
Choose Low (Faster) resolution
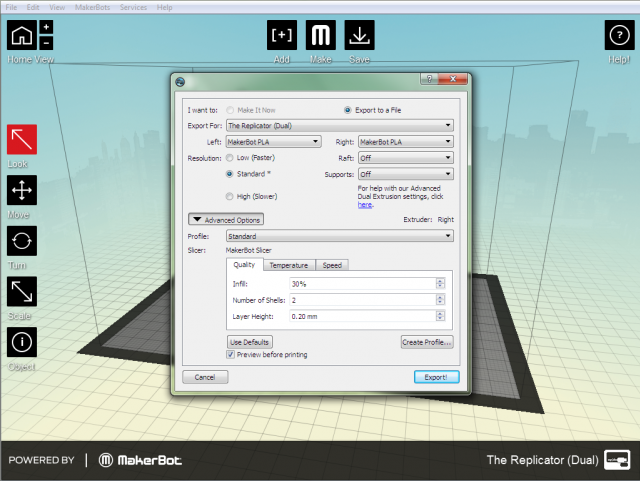coord(229,158)
